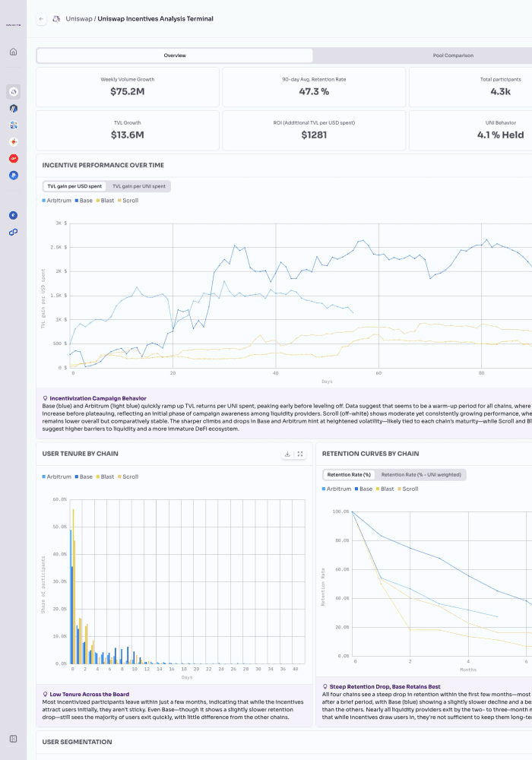Toggle Blast series in Incentive Performance legend

click(105, 201)
